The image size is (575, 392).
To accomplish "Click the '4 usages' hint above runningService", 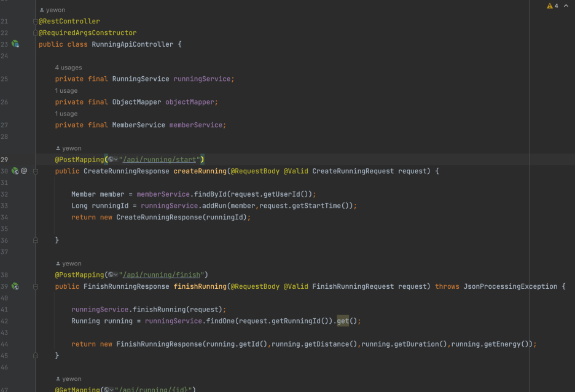I will point(69,68).
